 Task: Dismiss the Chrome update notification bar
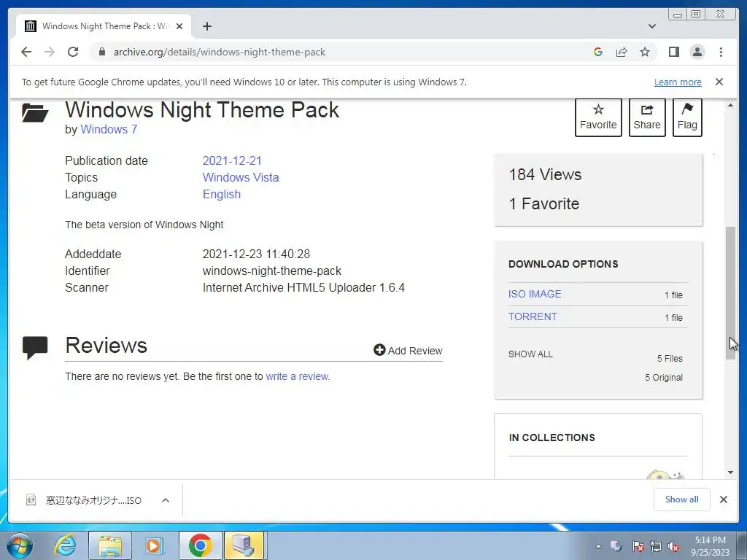pyautogui.click(x=719, y=82)
